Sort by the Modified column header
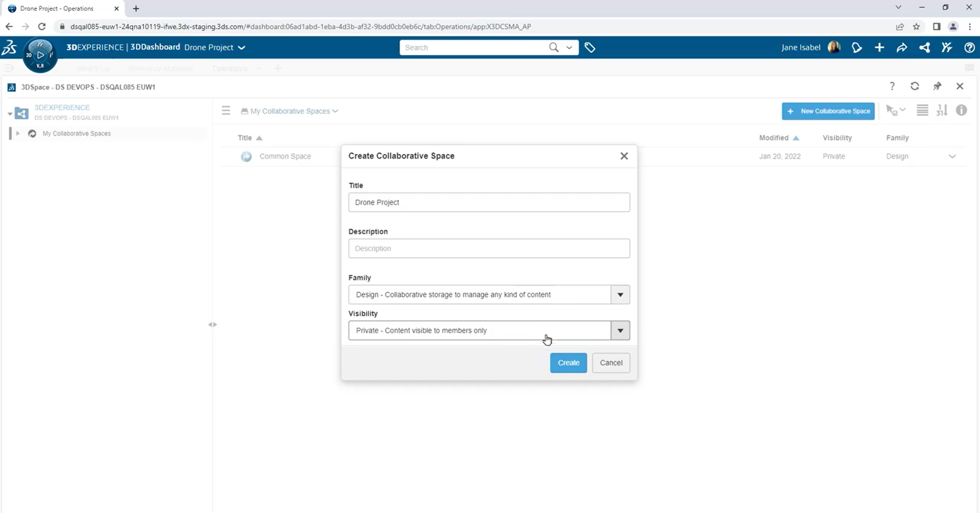The image size is (980, 513). (774, 138)
